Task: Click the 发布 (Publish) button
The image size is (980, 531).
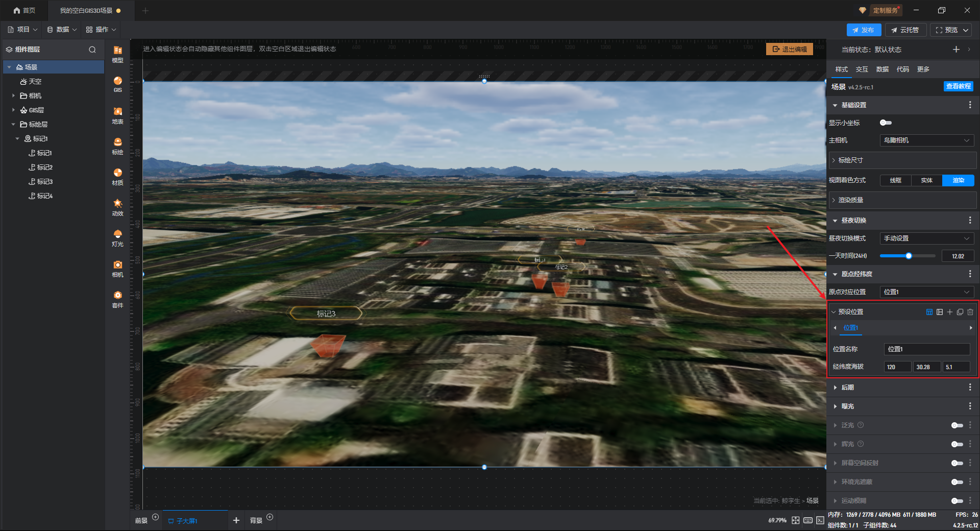Action: pyautogui.click(x=864, y=30)
